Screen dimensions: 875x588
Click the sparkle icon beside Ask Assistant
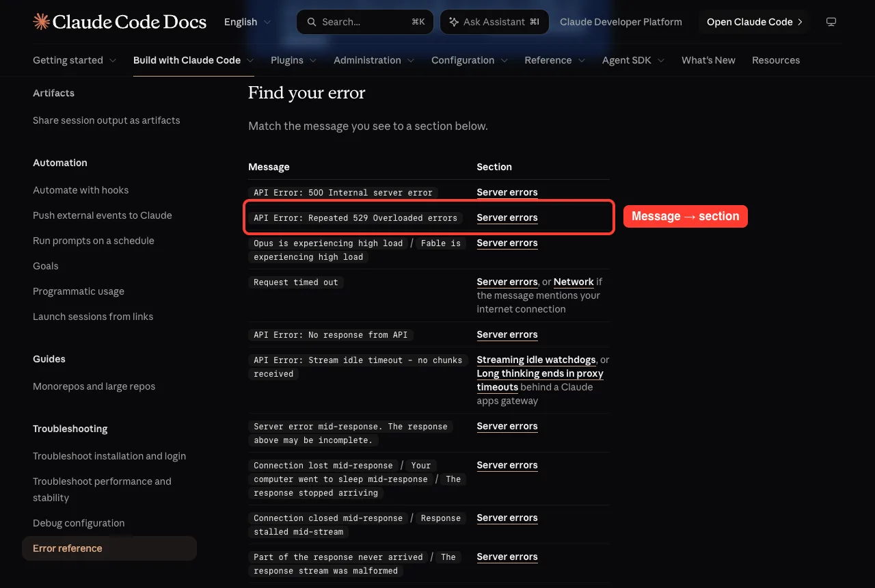pos(453,22)
